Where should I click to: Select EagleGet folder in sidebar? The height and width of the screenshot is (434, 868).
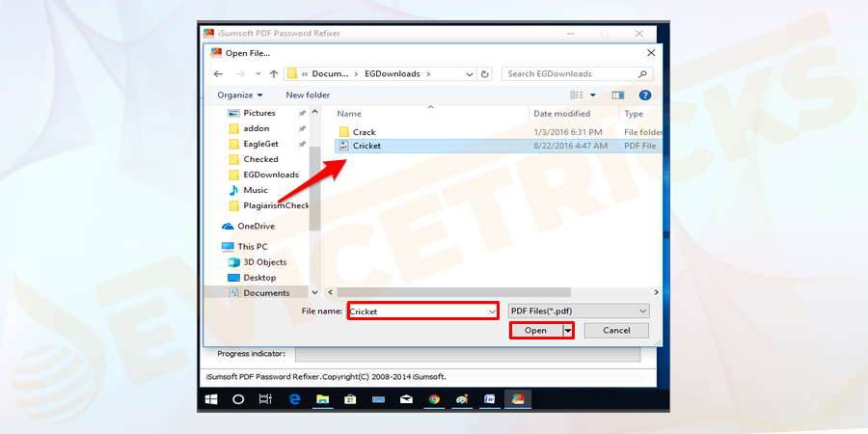(x=260, y=144)
